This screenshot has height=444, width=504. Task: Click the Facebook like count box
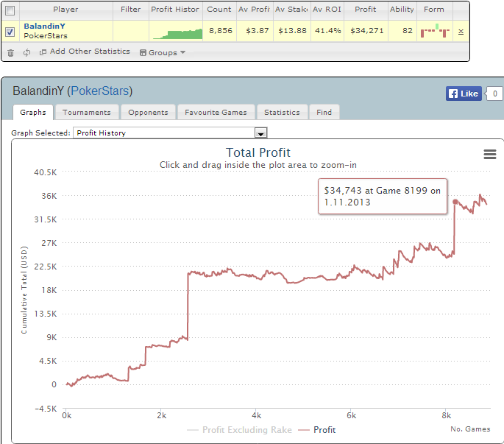[494, 94]
